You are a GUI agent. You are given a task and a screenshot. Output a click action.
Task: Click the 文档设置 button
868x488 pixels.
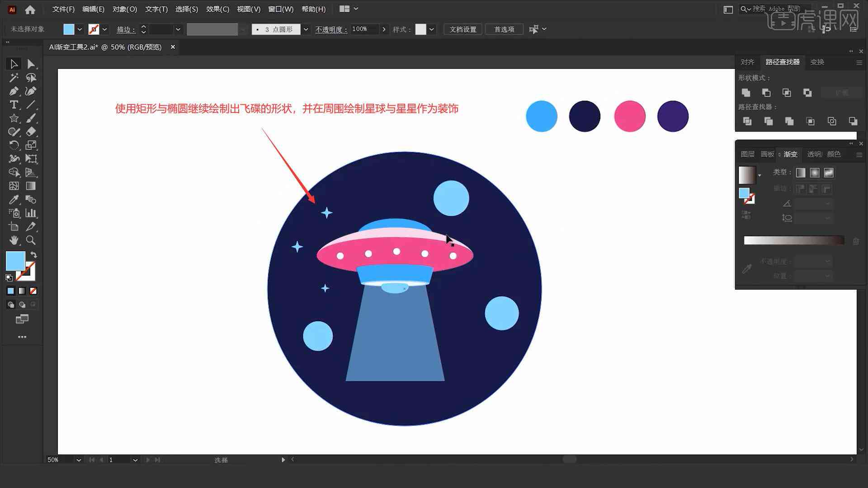pyautogui.click(x=464, y=28)
